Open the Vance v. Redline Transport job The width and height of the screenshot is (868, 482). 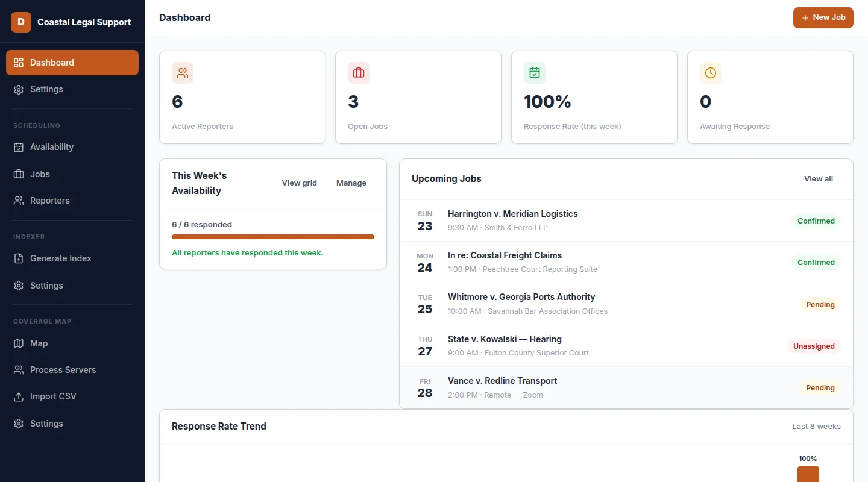pos(626,387)
